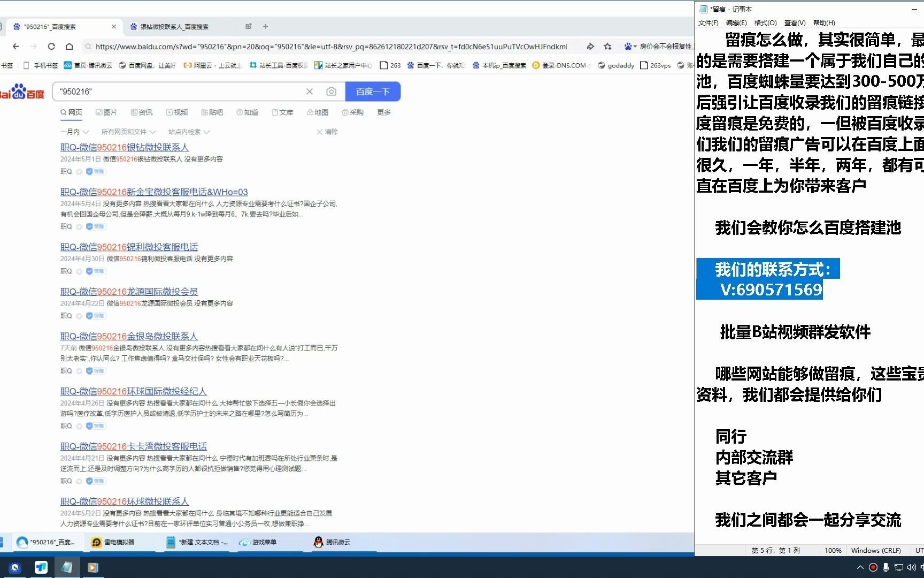Open 首页-腾讯微云 bookmark
This screenshot has width=924, height=578.
coord(88,65)
